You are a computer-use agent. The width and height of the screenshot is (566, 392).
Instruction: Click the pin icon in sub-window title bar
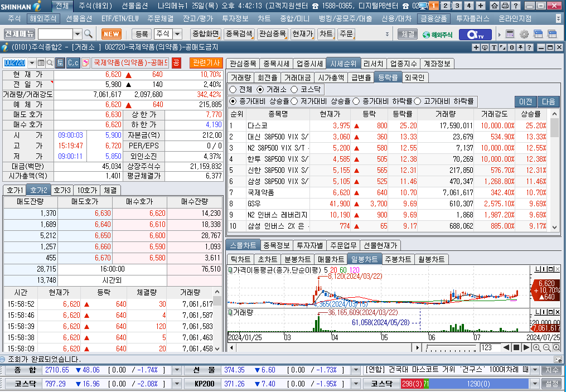[520, 47]
